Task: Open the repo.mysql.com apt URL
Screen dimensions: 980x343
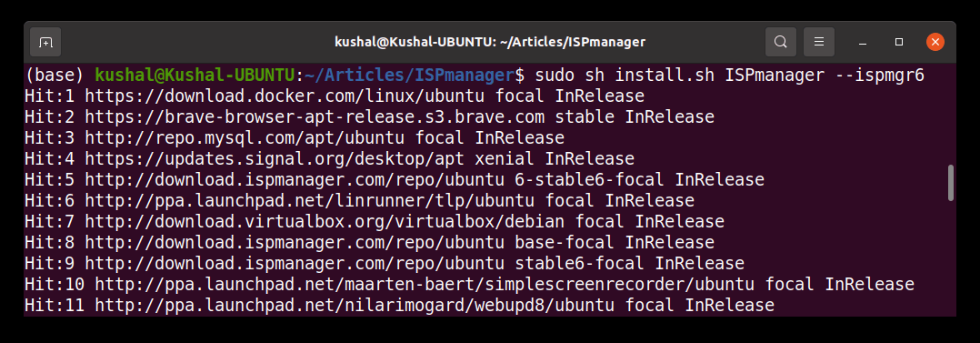Action: pos(245,137)
